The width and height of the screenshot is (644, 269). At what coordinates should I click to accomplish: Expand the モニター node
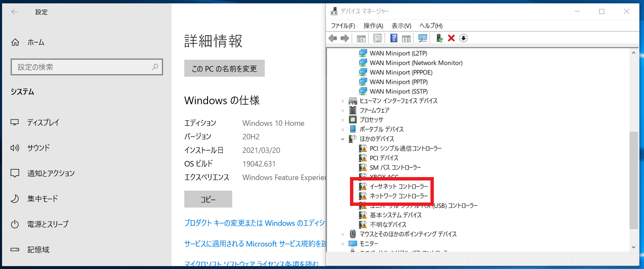343,244
